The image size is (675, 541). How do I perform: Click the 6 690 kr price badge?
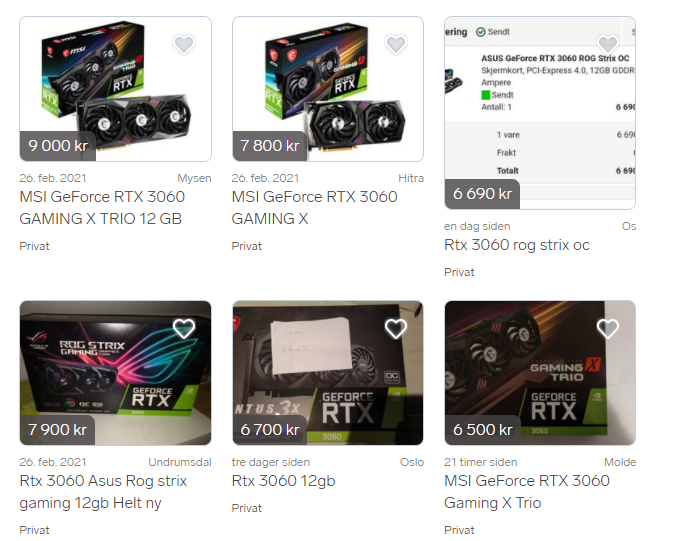tap(482, 194)
